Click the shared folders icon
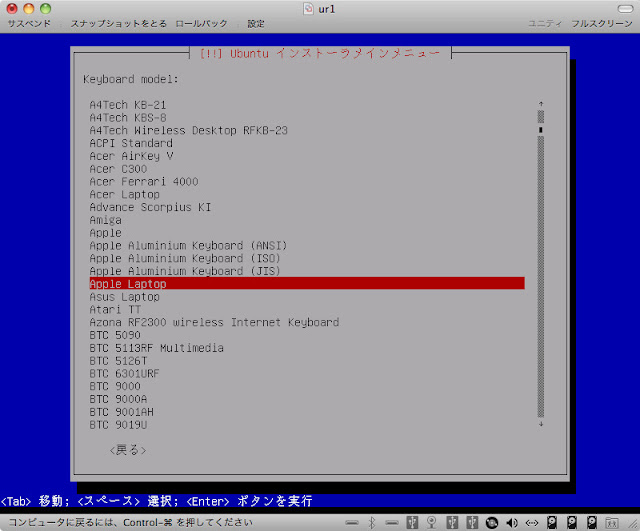 (x=612, y=522)
